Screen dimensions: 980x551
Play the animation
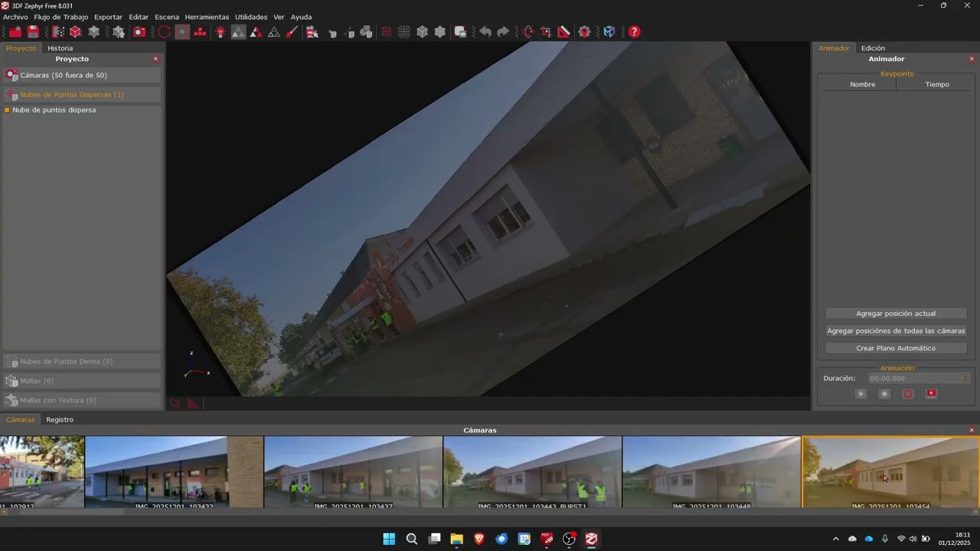(x=861, y=394)
